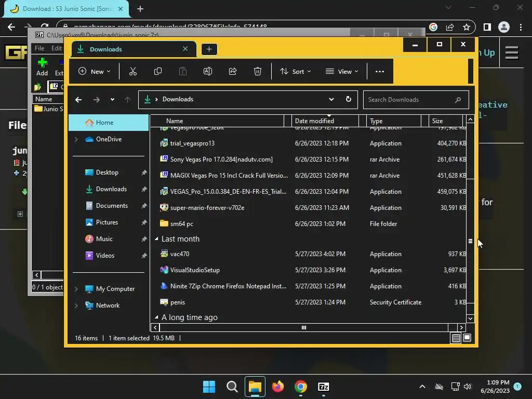This screenshot has height=399, width=532.
Task: Unpin Music from quick access
Action: tap(144, 239)
